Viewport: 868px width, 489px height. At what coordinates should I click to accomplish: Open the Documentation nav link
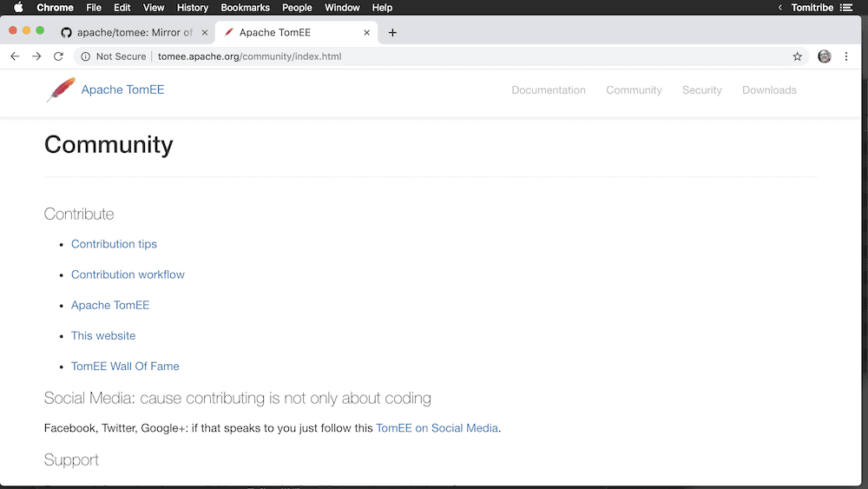548,90
